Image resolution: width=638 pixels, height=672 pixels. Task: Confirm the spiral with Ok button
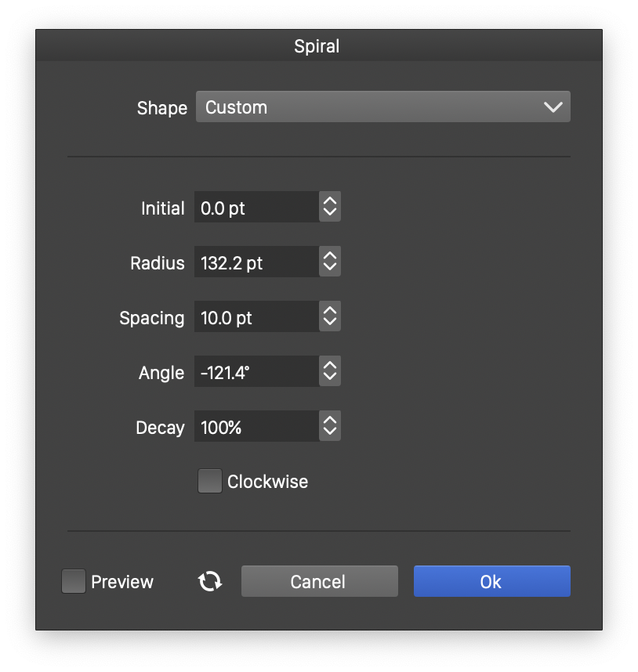[491, 581]
